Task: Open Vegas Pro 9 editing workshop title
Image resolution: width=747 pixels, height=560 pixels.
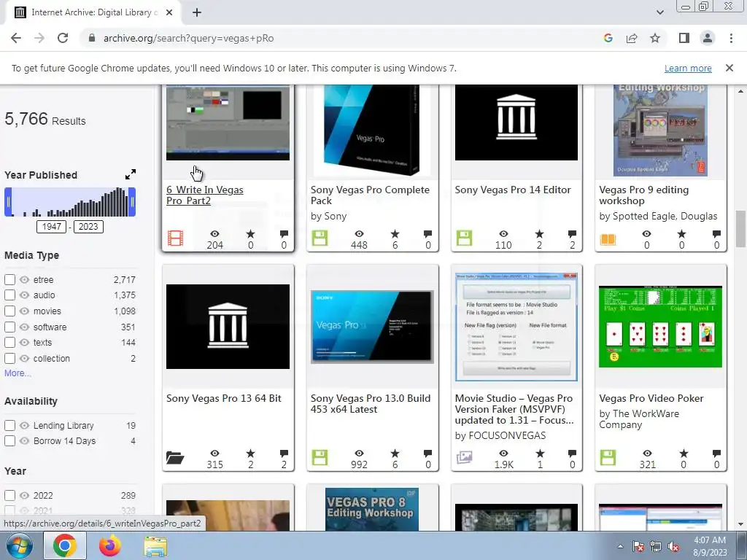Action: (x=643, y=195)
